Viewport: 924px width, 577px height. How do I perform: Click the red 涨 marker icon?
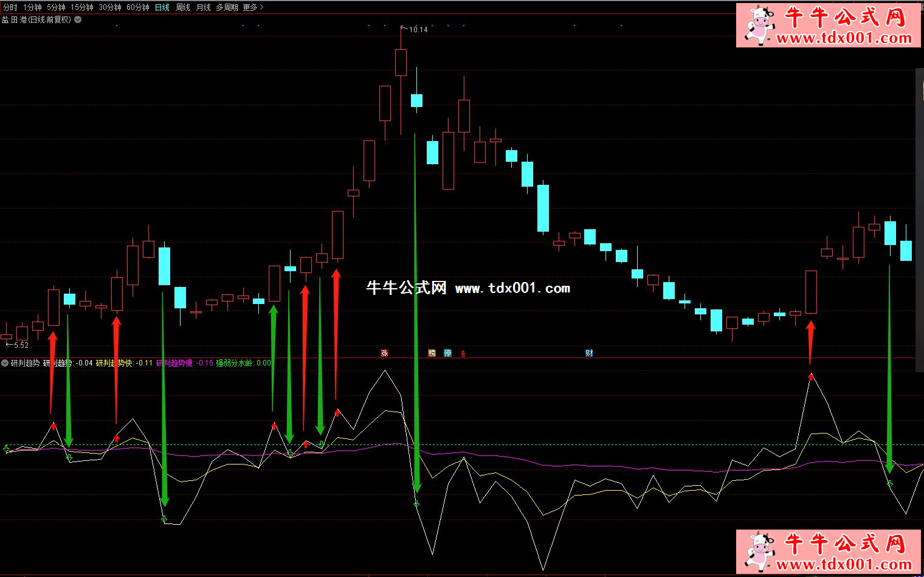pyautogui.click(x=384, y=353)
